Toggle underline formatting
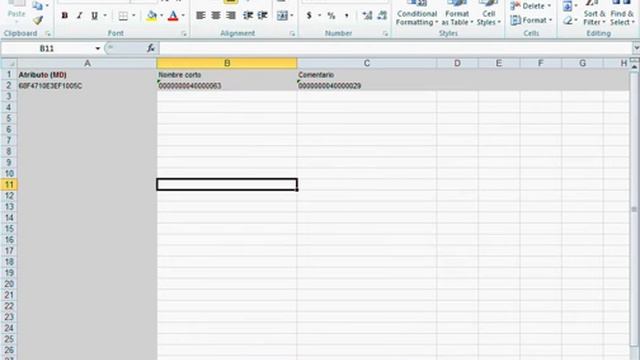The width and height of the screenshot is (640, 360). pos(94,16)
